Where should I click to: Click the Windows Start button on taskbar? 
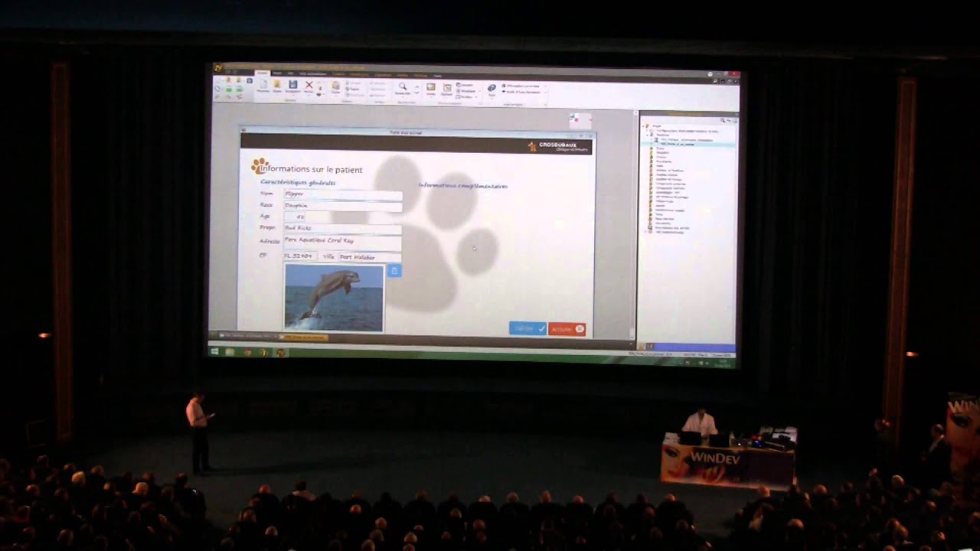click(214, 351)
